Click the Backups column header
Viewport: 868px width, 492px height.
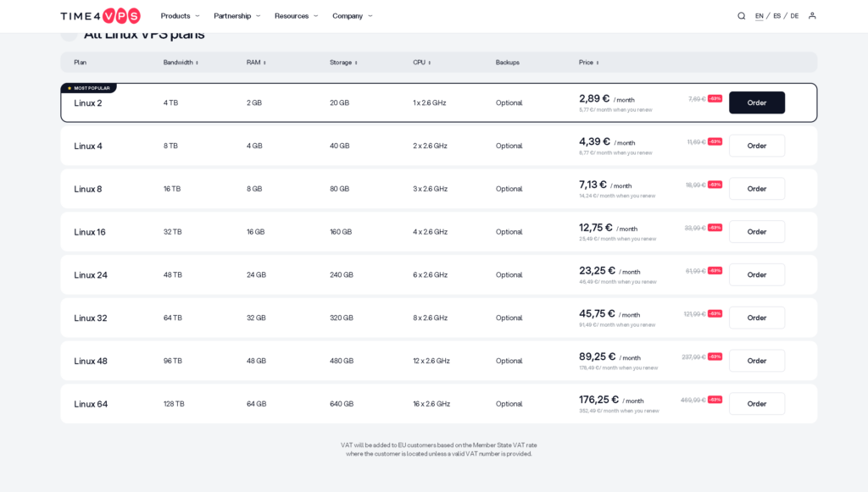coord(508,63)
